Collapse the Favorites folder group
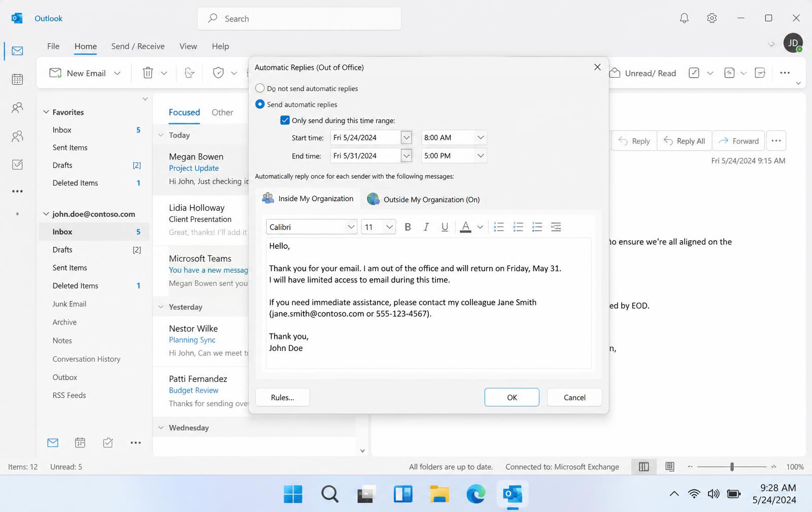 click(x=46, y=112)
